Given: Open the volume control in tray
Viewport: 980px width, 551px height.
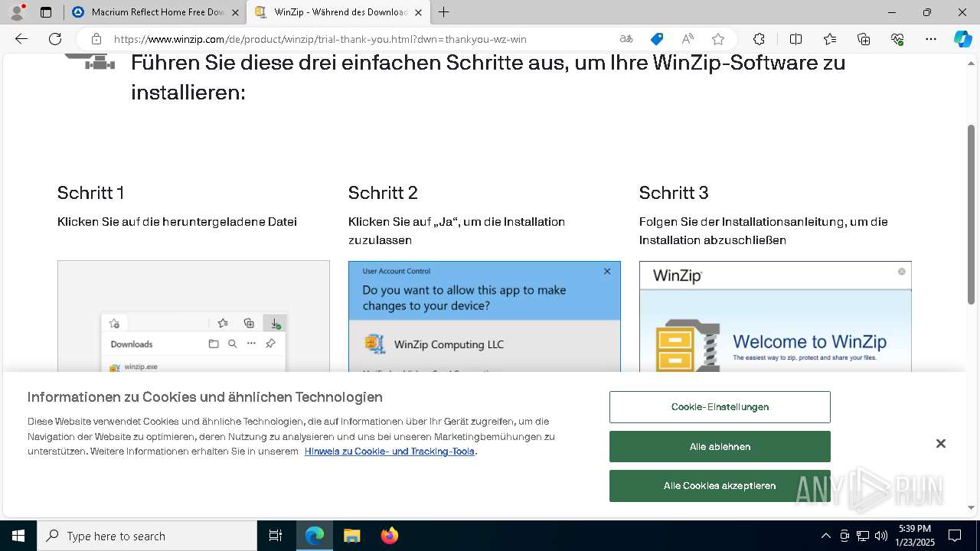Looking at the screenshot, I should [x=881, y=536].
